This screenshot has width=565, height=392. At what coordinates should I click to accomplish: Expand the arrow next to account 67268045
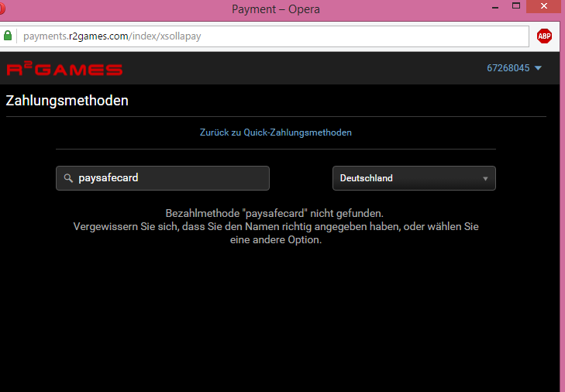coord(539,68)
